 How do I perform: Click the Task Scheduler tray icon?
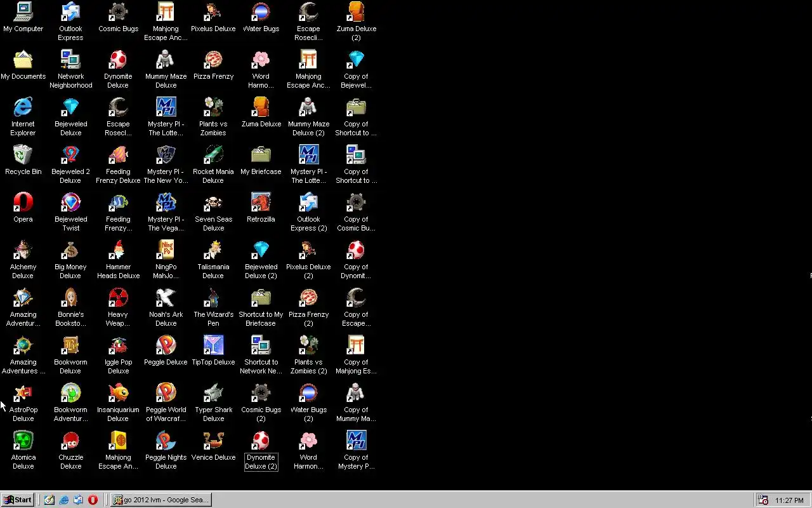pyautogui.click(x=763, y=500)
